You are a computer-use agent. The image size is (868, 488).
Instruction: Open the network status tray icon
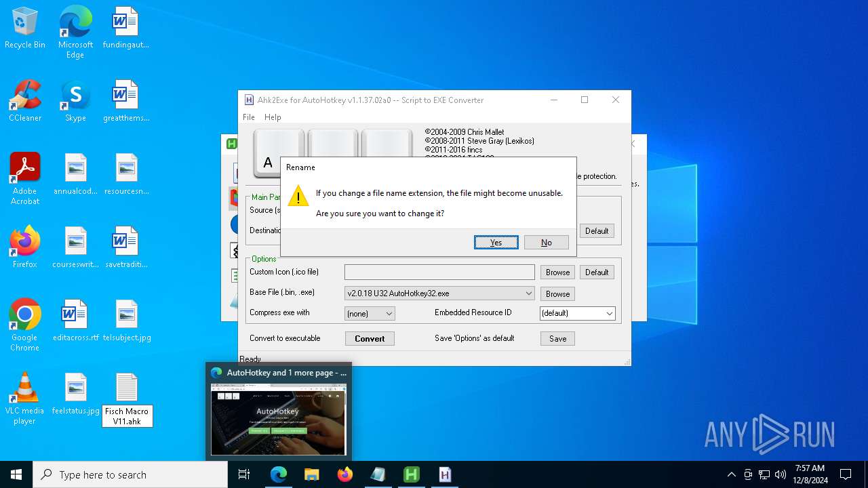pyautogui.click(x=764, y=474)
